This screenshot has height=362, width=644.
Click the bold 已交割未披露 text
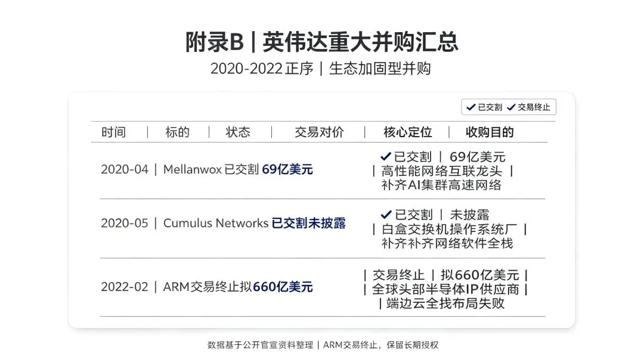309,223
